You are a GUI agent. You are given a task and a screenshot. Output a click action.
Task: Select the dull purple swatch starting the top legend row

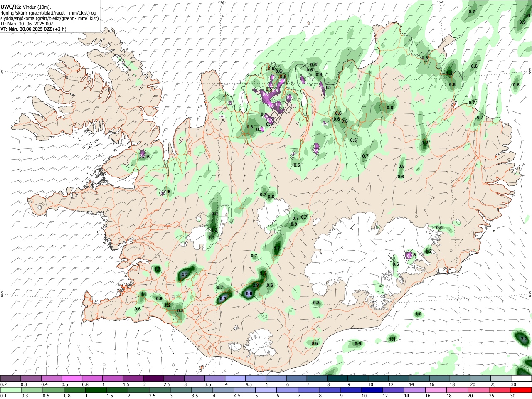point(10,379)
